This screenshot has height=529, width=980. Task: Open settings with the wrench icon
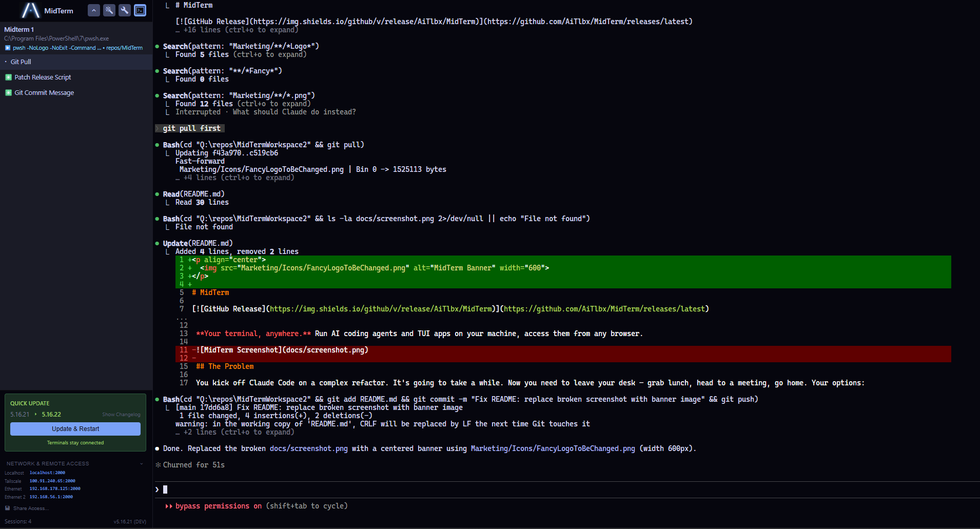coord(124,10)
